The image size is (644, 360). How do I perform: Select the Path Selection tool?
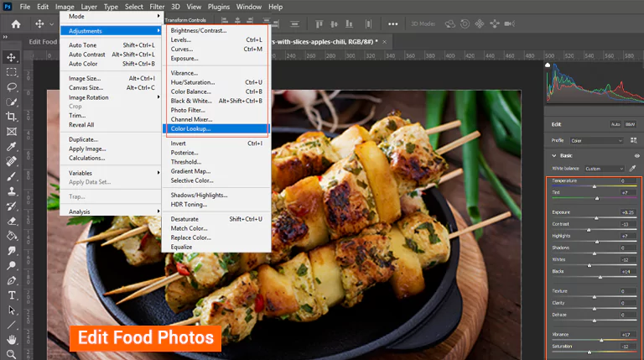click(12, 310)
